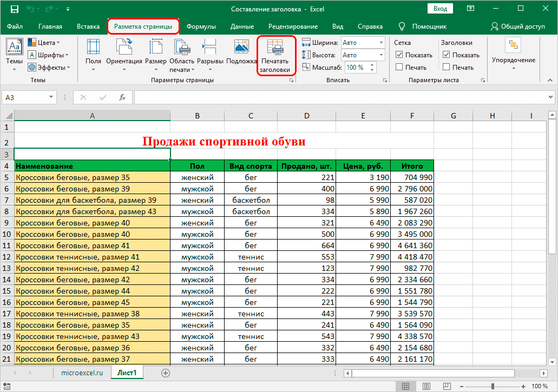Click Share (Общий доступ) button
This screenshot has width=558, height=392.
click(x=517, y=26)
